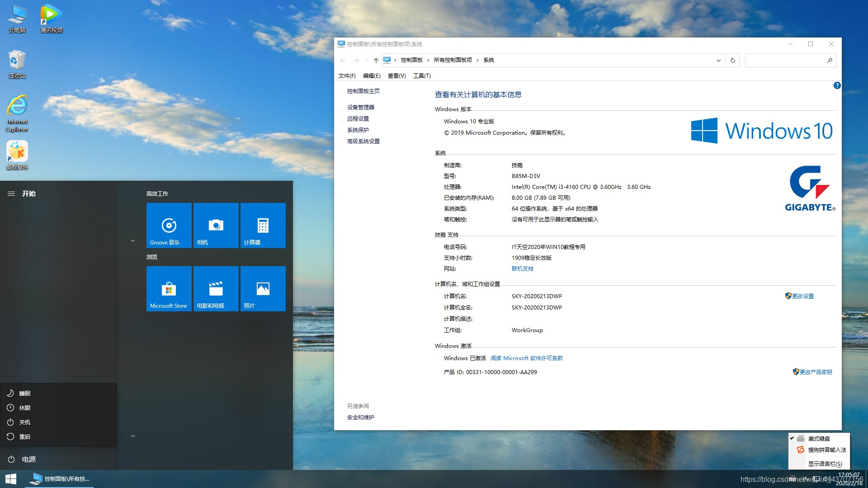This screenshot has width=868, height=488.
Task: Open the Groove 音乐 tile
Action: pos(169,225)
